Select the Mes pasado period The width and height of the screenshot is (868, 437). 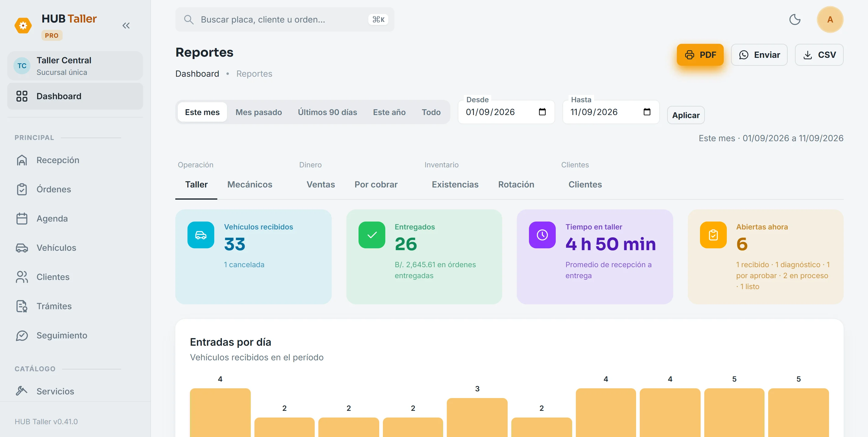(x=258, y=112)
